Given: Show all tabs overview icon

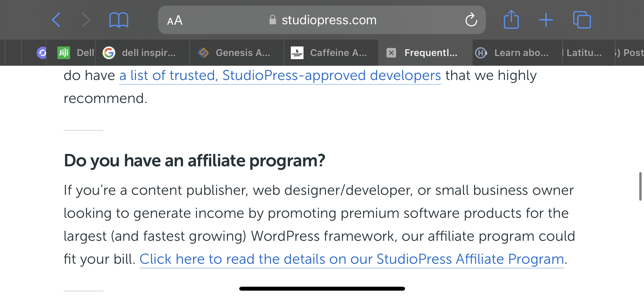Looking at the screenshot, I should pos(582,20).
